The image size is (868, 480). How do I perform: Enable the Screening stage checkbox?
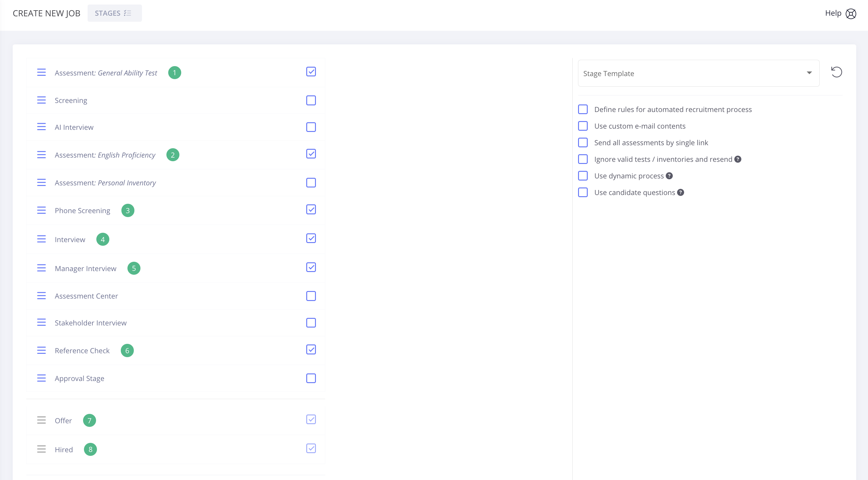311,101
